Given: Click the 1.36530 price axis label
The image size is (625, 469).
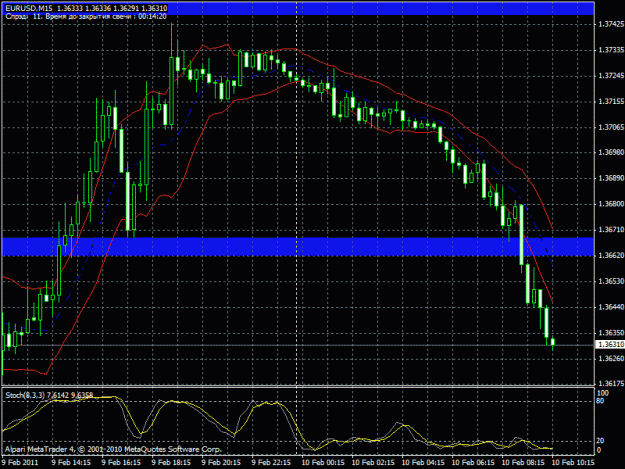Looking at the screenshot, I should pos(611,281).
